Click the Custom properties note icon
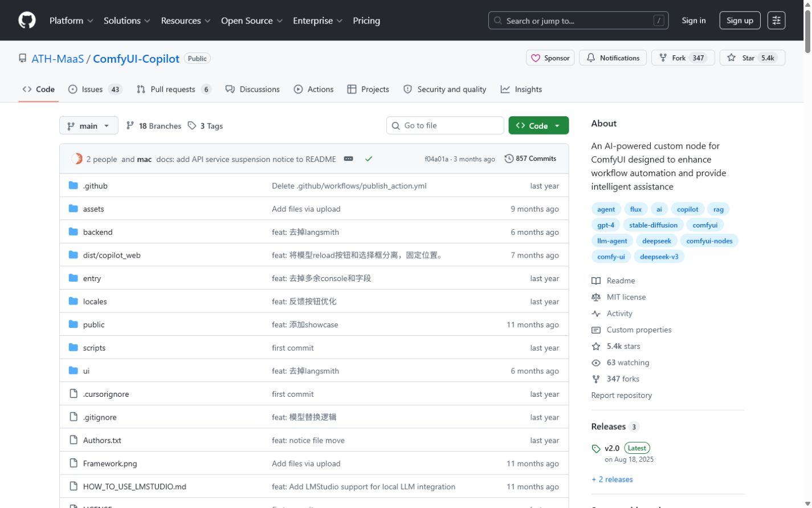The width and height of the screenshot is (812, 508). tap(596, 330)
